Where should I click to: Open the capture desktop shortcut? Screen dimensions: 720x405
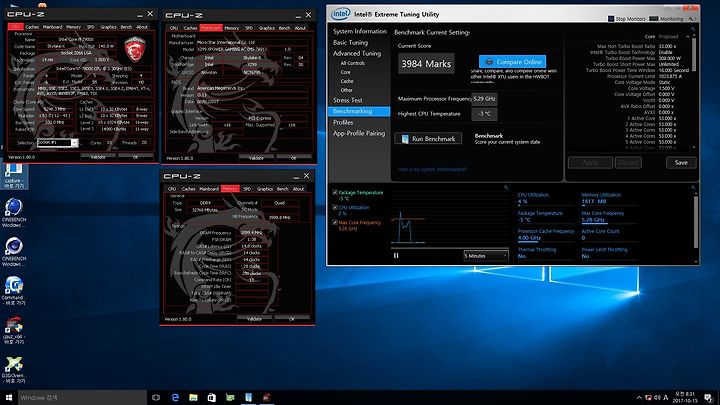(x=14, y=175)
